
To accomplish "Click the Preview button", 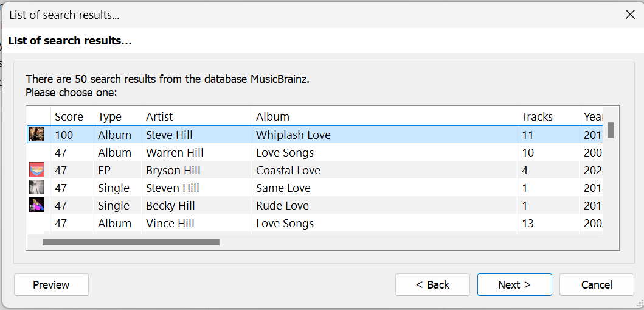I will 51,284.
